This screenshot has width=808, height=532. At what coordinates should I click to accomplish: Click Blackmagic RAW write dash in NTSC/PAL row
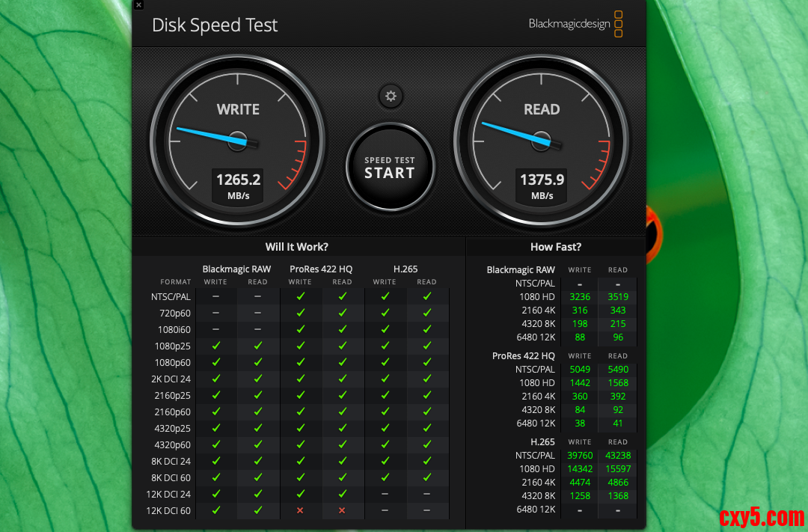(x=216, y=296)
